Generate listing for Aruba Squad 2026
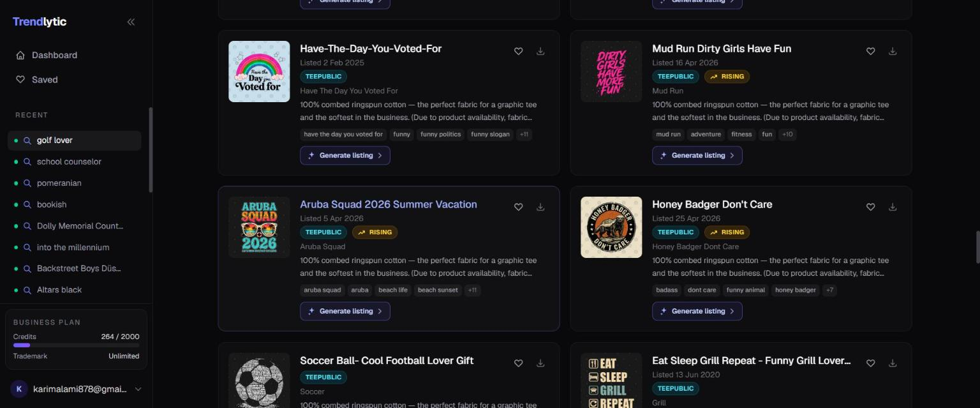 pyautogui.click(x=345, y=311)
